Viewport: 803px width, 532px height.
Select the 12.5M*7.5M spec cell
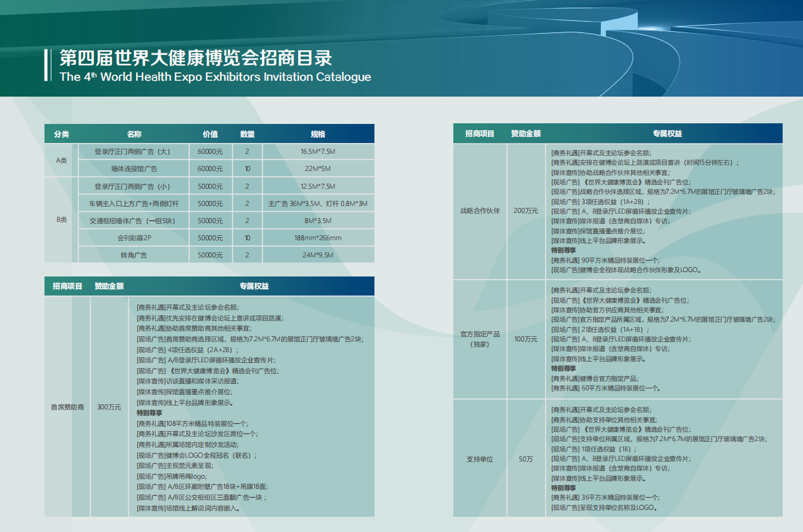point(318,186)
